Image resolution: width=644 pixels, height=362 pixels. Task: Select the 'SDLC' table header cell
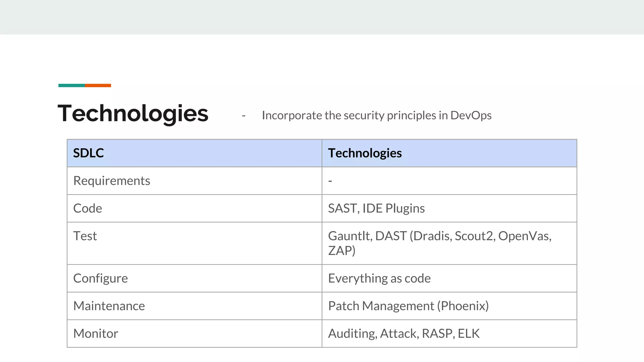click(x=195, y=153)
